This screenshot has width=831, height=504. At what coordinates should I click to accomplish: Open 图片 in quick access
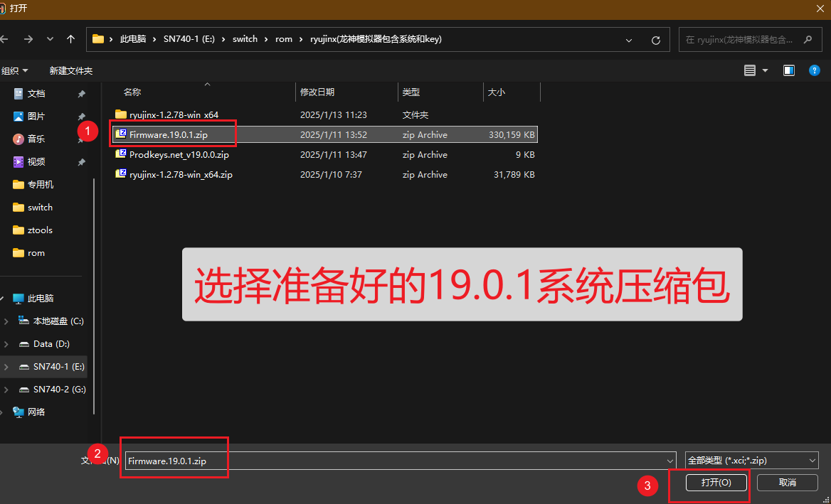36,117
